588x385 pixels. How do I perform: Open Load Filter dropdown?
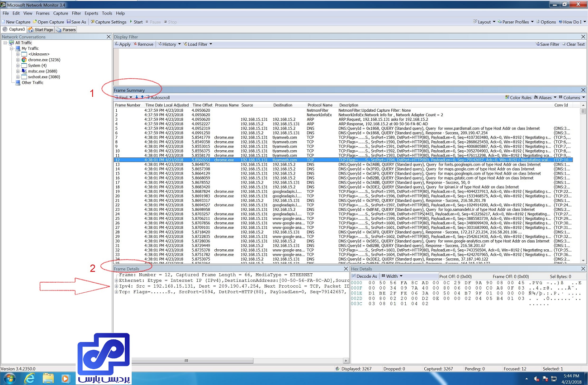coord(197,44)
